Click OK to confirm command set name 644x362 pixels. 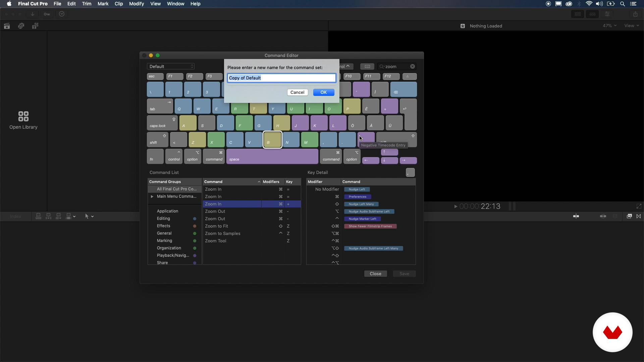(x=324, y=92)
